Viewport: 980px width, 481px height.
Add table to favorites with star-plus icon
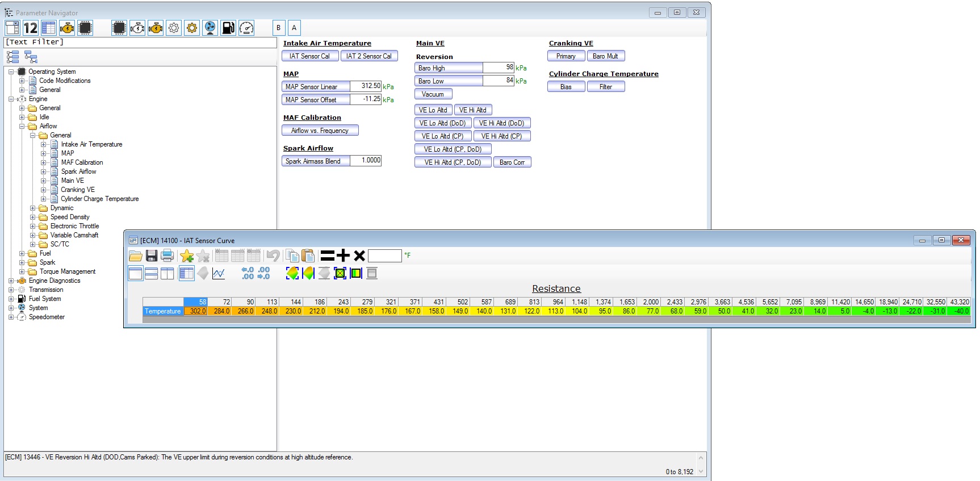click(187, 256)
